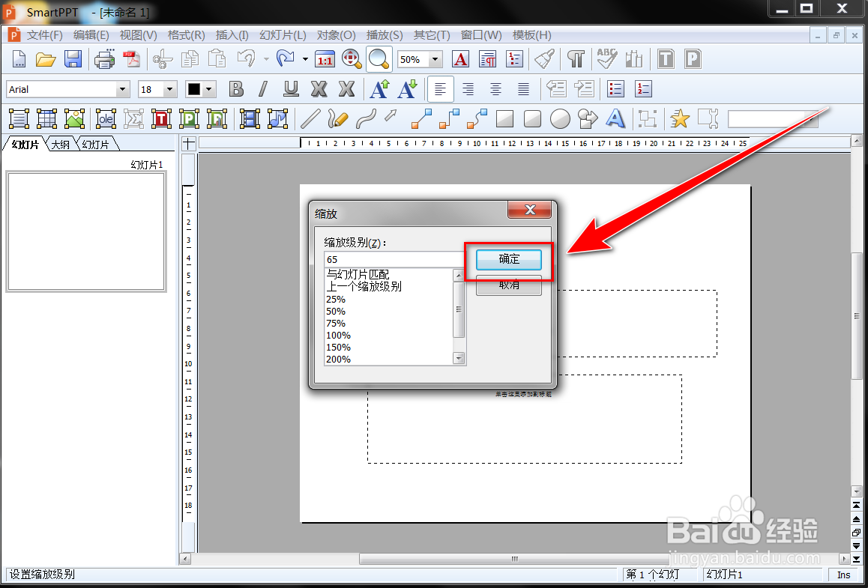Open a file via the folder icon

pos(46,59)
